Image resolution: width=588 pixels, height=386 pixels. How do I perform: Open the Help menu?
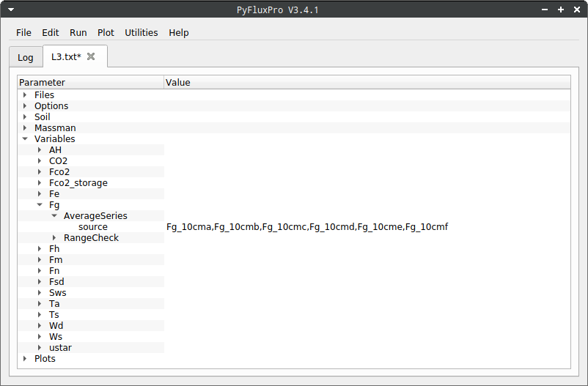click(x=178, y=33)
